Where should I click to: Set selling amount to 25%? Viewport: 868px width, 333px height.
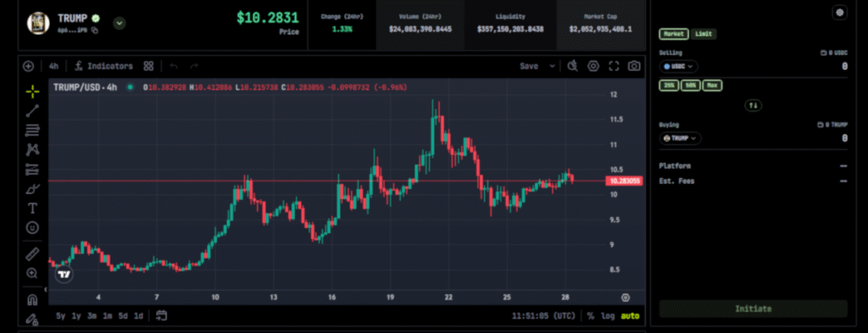click(x=669, y=86)
